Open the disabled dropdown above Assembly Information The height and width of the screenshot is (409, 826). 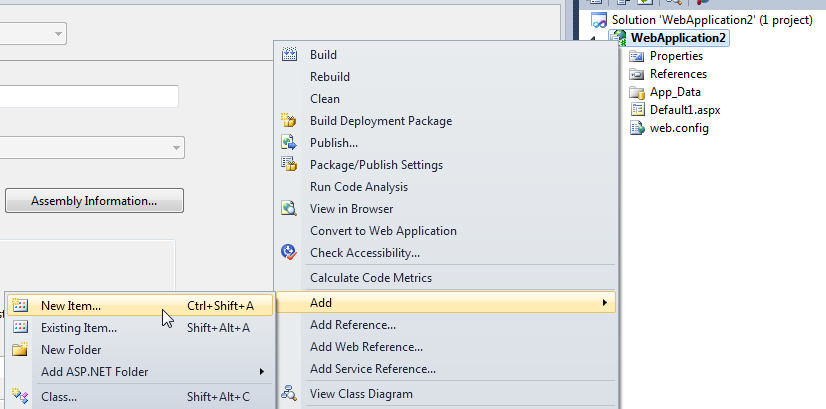tap(92, 148)
